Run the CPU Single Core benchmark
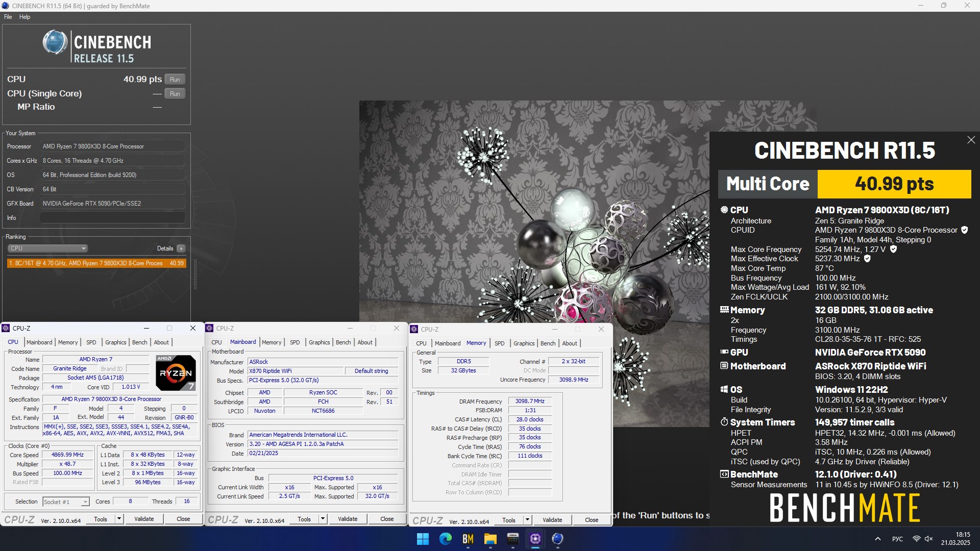980x551 pixels. pos(175,94)
